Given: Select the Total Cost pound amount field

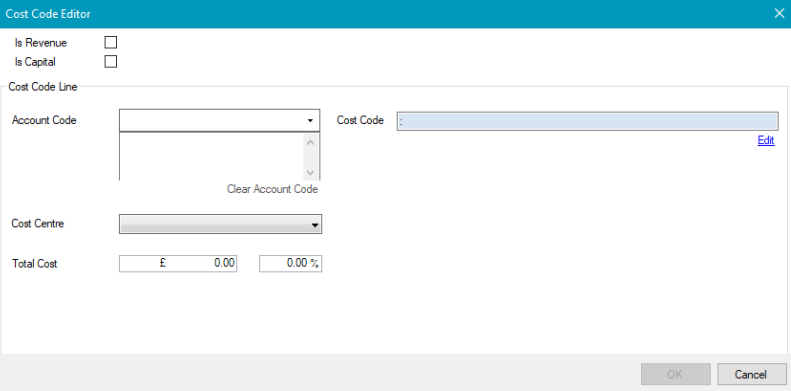Looking at the screenshot, I should [178, 263].
